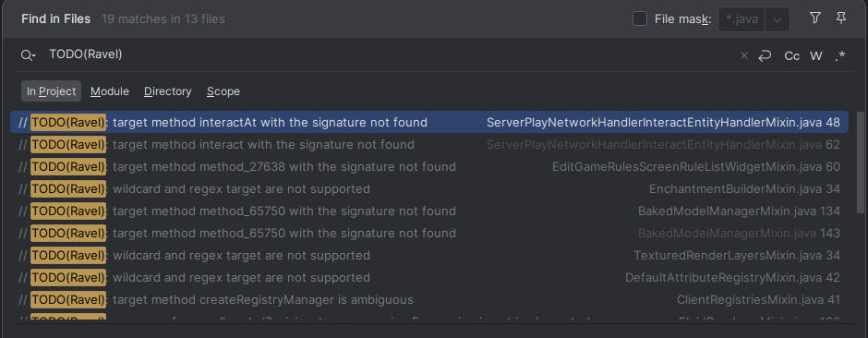Select the Scope tab
Screen dimensions: 868x338
pos(223,91)
